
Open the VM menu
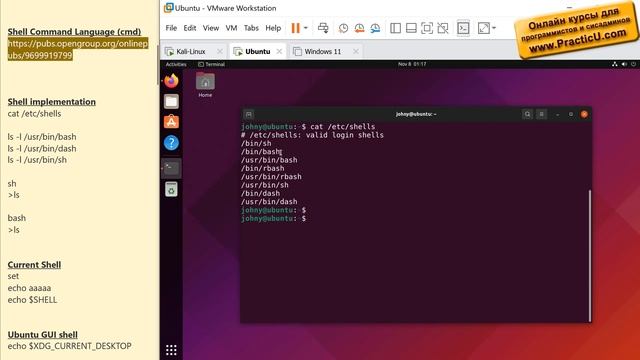231,28
